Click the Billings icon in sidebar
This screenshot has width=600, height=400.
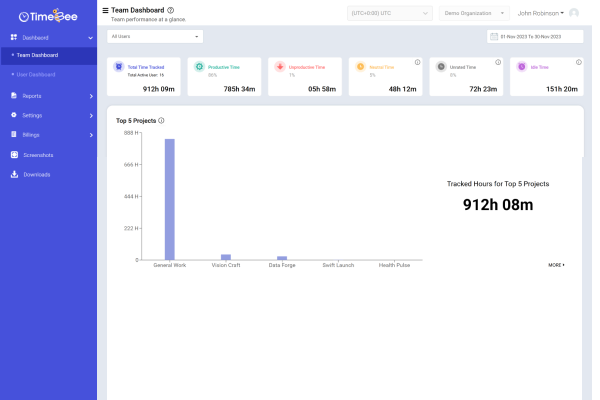[x=14, y=134]
